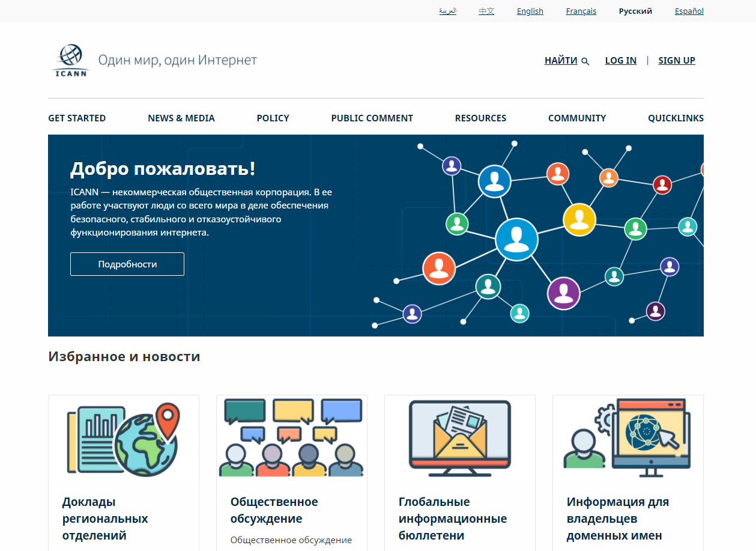Click the search magnifier icon beside НАЙТИ
The height and width of the screenshot is (551, 756).
(585, 61)
